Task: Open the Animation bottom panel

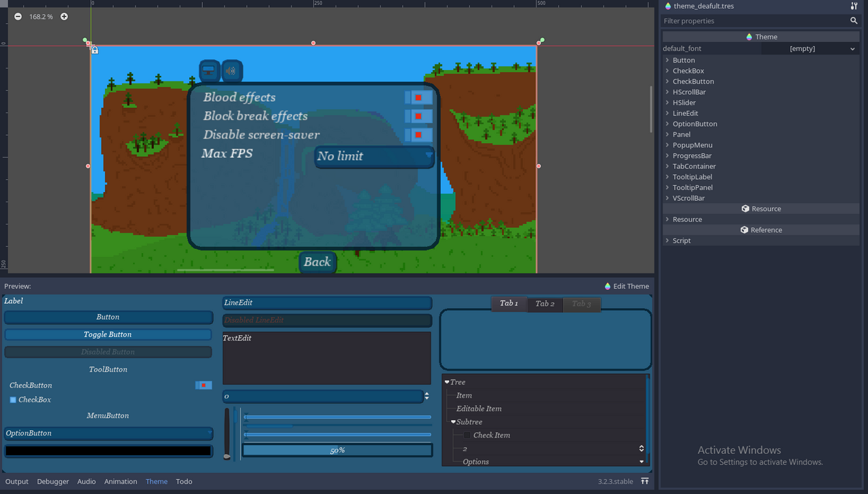Action: point(121,481)
